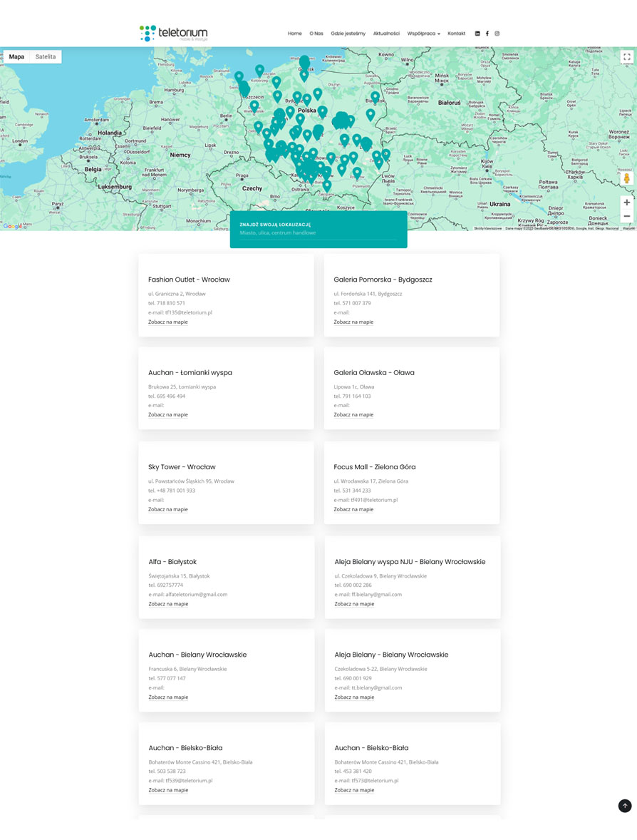Click the map pin near Szczecin
The image size is (637, 840).
point(244,88)
